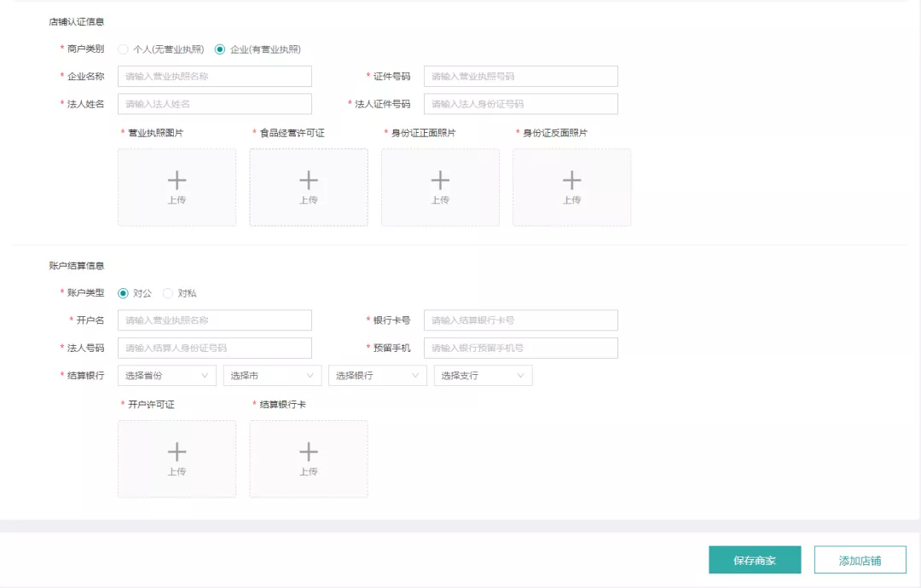Select 个人(无营业执照) merchant type
921x588 pixels.
[124, 49]
